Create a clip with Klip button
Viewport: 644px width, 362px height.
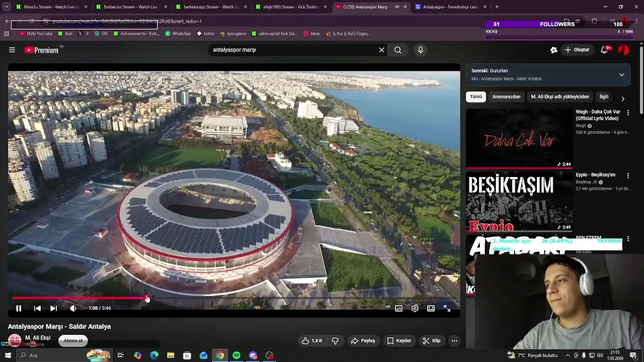431,341
